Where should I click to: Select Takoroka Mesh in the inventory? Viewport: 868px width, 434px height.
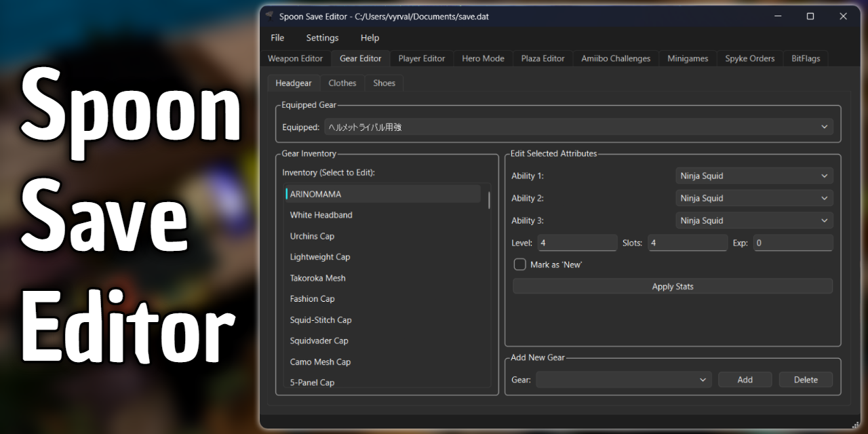[x=382, y=278]
